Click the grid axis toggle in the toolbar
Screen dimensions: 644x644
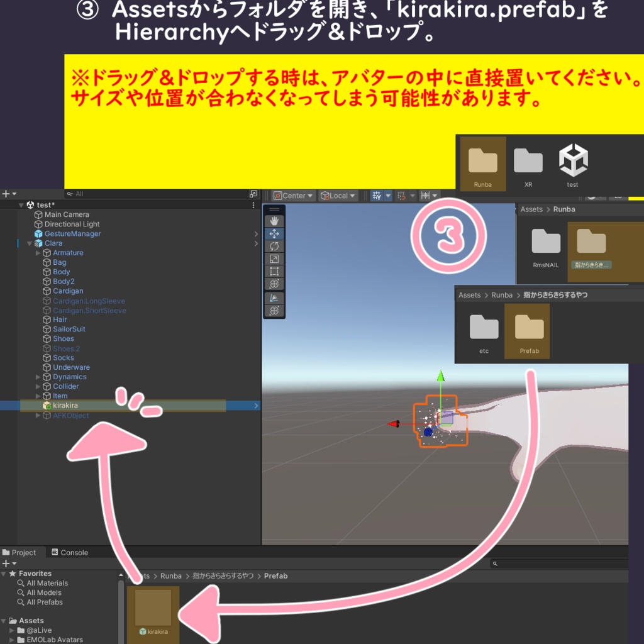388,196
